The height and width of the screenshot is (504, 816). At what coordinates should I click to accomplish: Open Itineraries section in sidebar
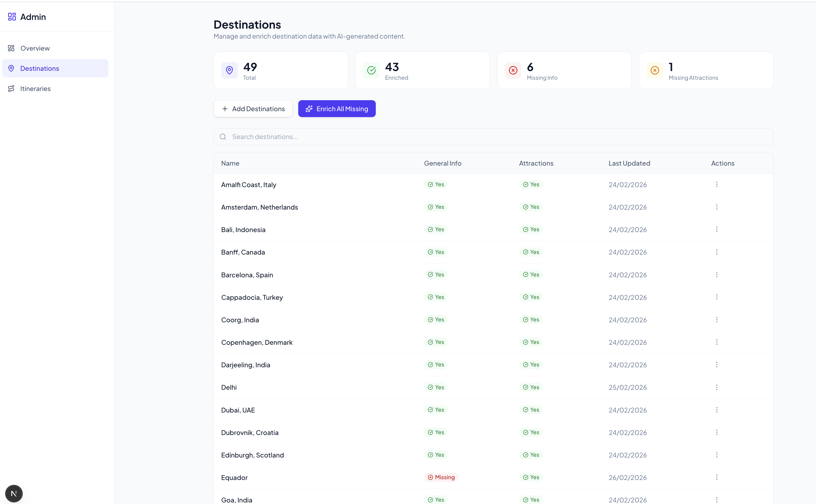tap(35, 89)
